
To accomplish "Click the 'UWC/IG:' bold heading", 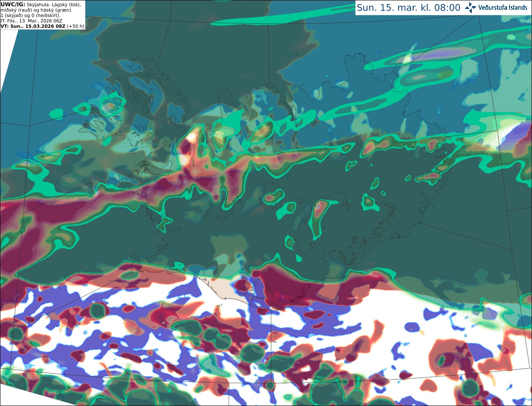I will pos(13,4).
